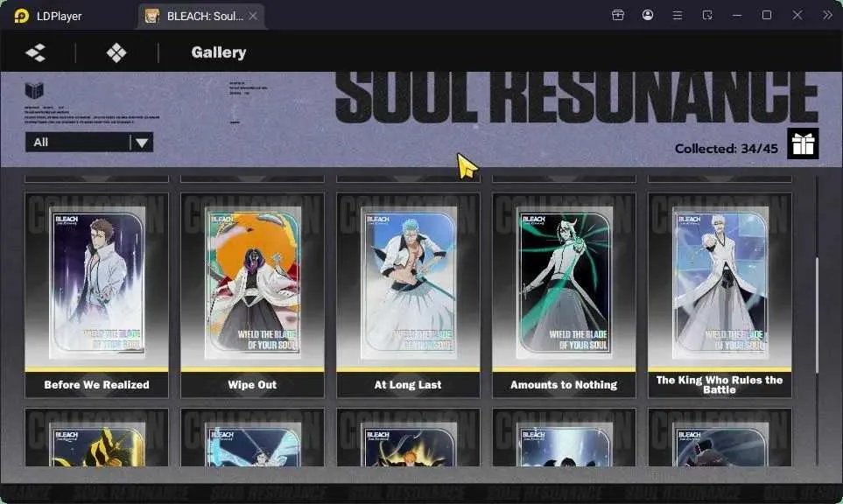This screenshot has width=843, height=504.
Task: Click the back arrow icon beside Gallery
Action: coord(36,52)
